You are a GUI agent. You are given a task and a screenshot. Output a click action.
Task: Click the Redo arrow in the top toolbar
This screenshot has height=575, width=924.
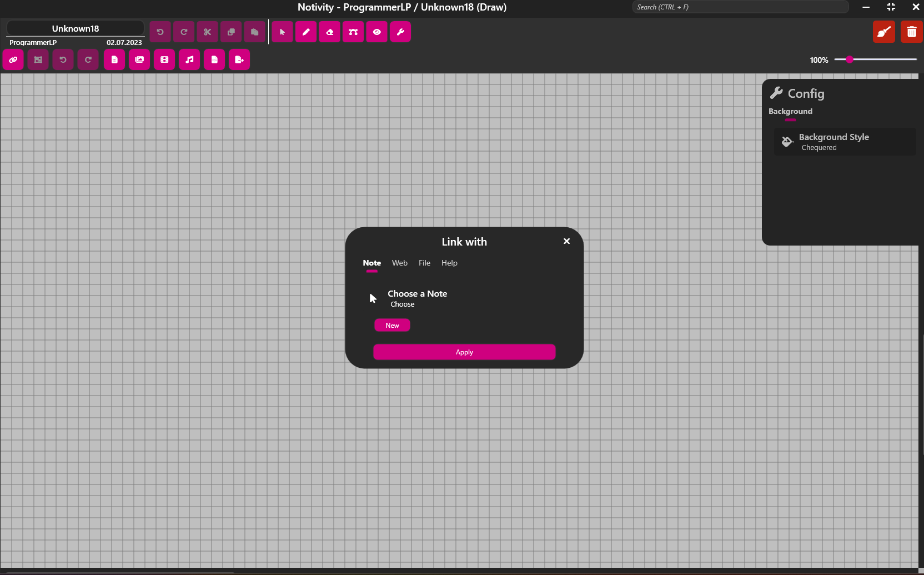[184, 32]
